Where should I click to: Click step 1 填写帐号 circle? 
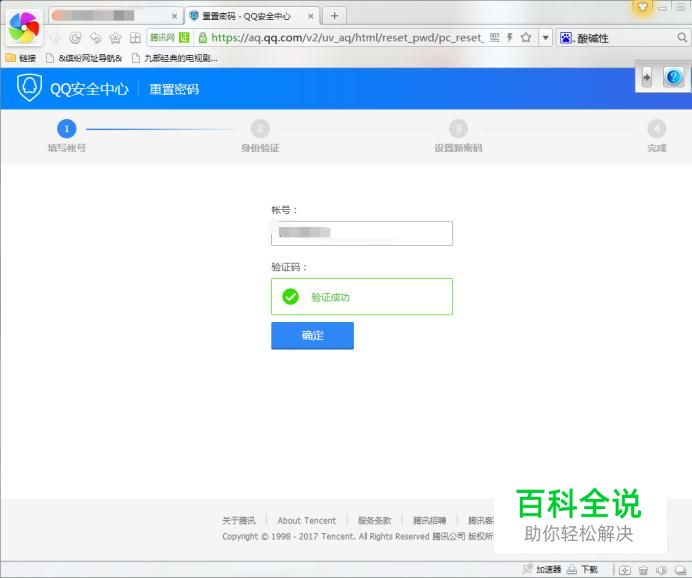67,129
